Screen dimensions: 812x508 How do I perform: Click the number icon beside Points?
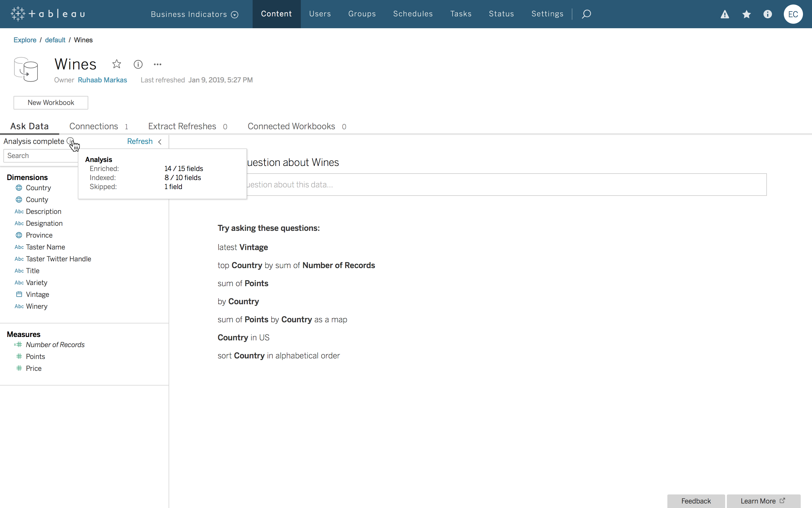19,356
